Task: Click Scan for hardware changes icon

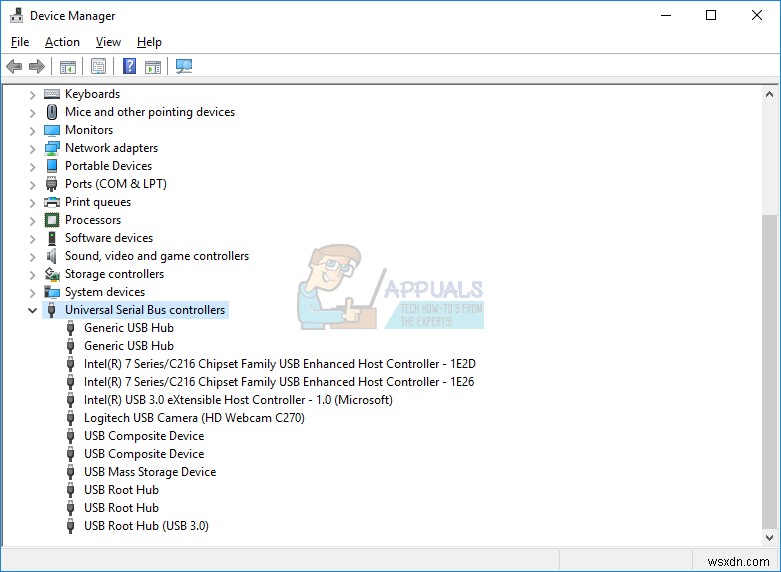Action: (184, 66)
